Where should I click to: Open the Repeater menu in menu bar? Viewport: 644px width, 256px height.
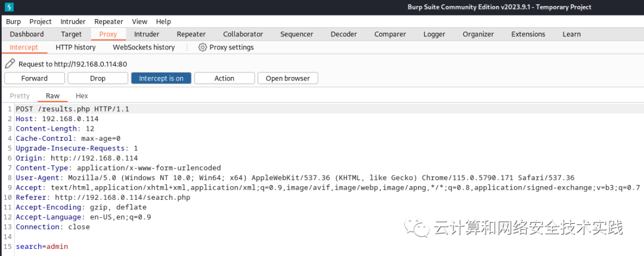(109, 21)
